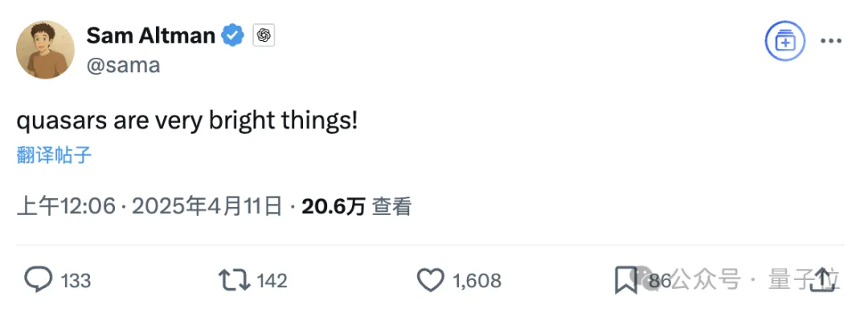Click the OpenAI affiliation badge icon
The image size is (868, 313).
coord(264,36)
